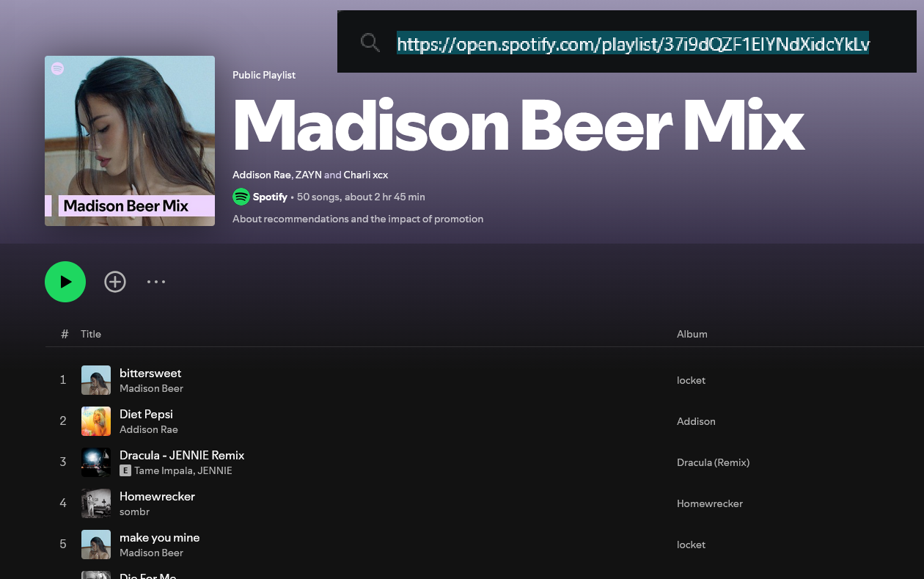This screenshot has height=579, width=924.
Task: Select the bittersweet track title
Action: click(x=150, y=373)
